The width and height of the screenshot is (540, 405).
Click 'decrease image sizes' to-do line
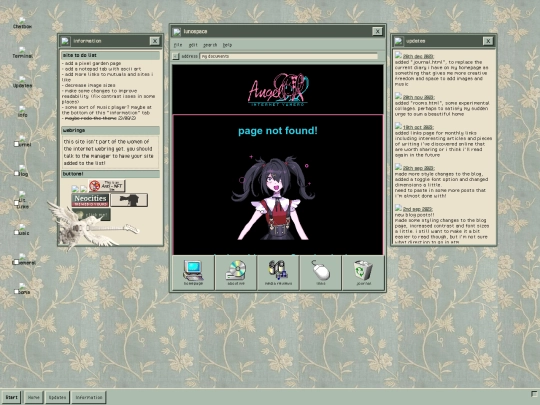(89, 85)
